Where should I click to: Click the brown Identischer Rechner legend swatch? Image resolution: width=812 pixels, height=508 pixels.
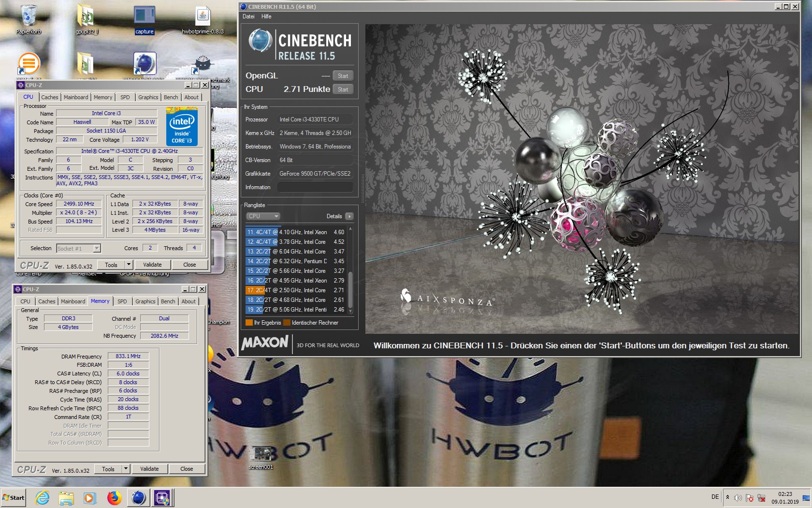tap(287, 323)
